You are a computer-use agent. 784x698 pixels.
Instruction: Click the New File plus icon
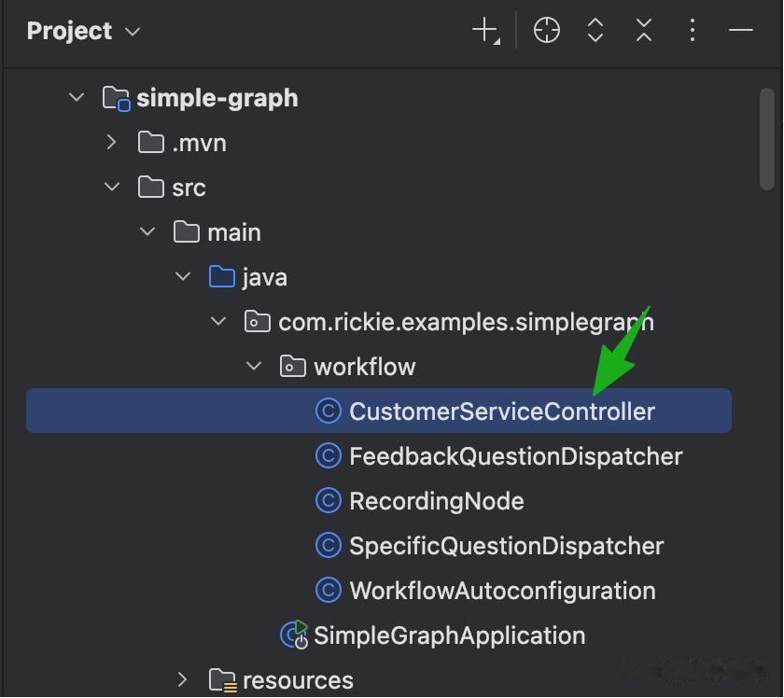[x=484, y=31]
